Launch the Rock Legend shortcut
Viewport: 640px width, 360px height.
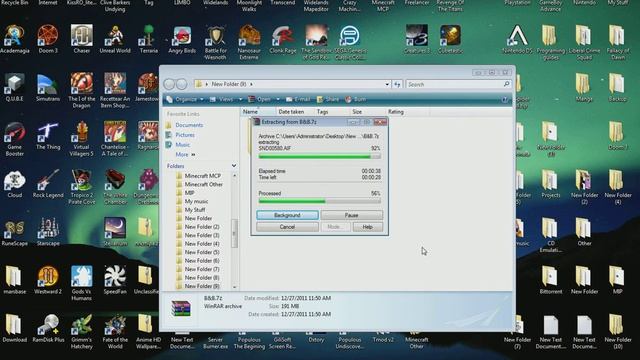click(x=48, y=184)
